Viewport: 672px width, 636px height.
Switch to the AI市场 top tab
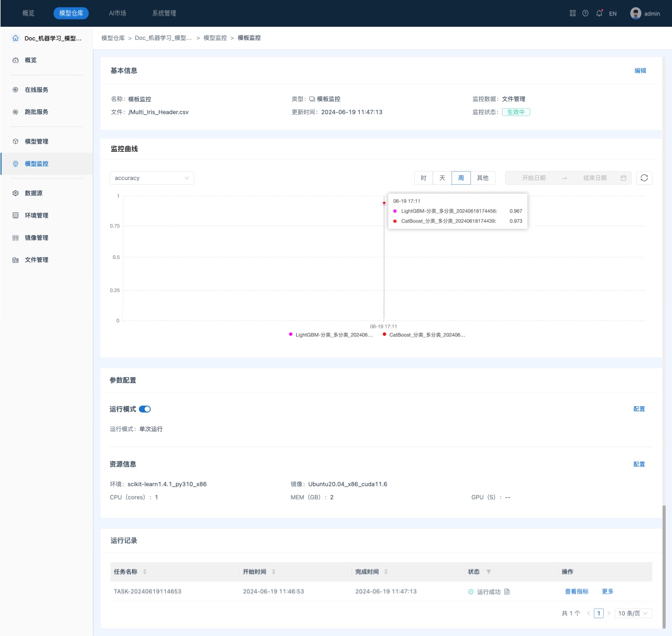point(118,13)
